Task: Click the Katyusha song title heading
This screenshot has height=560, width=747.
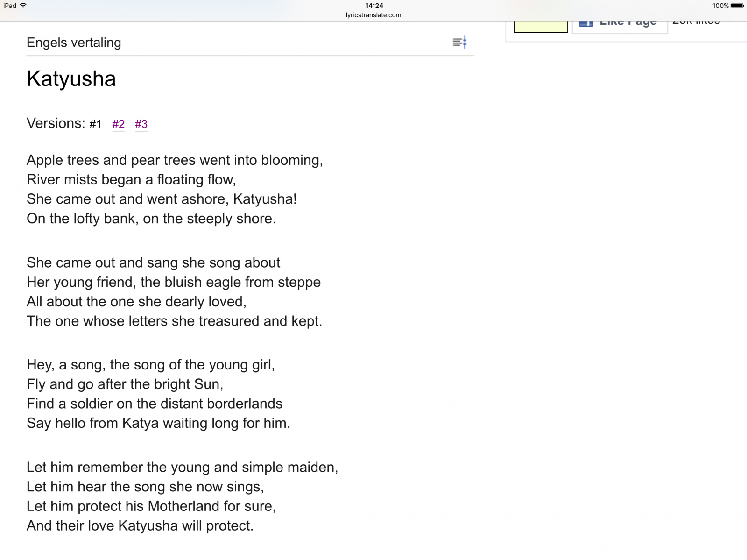Action: coord(71,79)
